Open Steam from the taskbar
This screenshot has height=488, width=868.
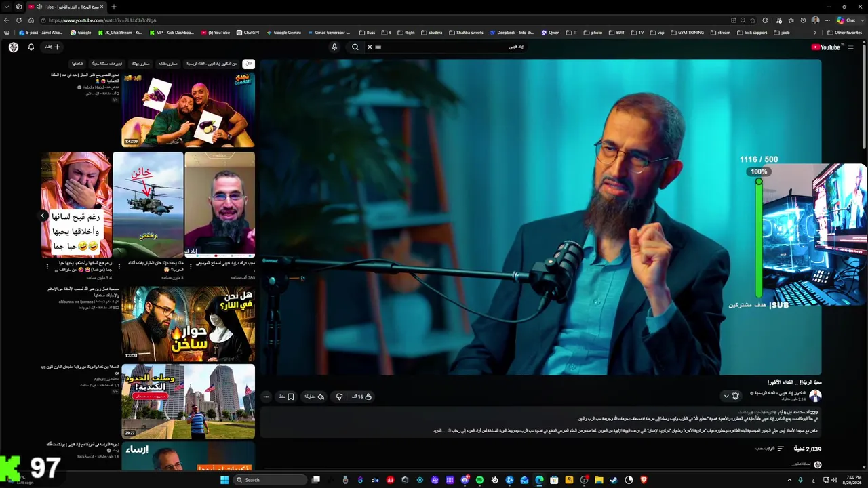coord(614,480)
